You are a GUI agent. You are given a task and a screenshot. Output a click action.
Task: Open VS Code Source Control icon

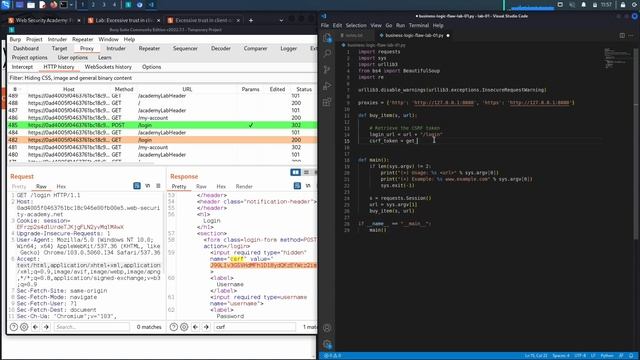(x=327, y=70)
